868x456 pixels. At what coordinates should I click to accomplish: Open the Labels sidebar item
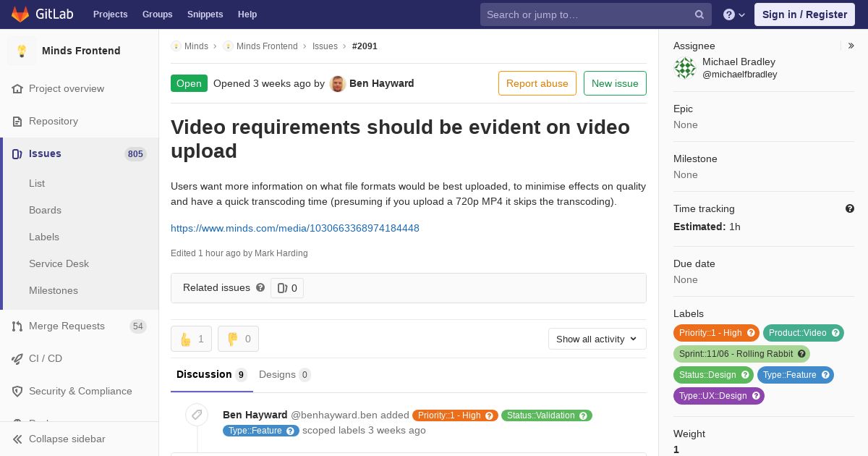[44, 237]
